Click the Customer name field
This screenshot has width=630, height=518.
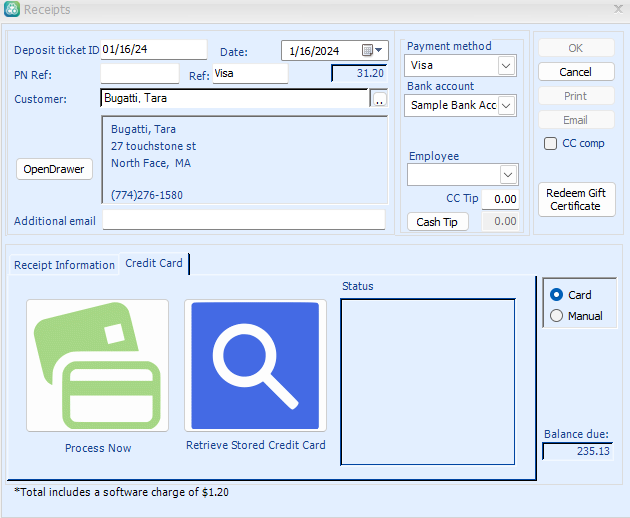pyautogui.click(x=234, y=98)
